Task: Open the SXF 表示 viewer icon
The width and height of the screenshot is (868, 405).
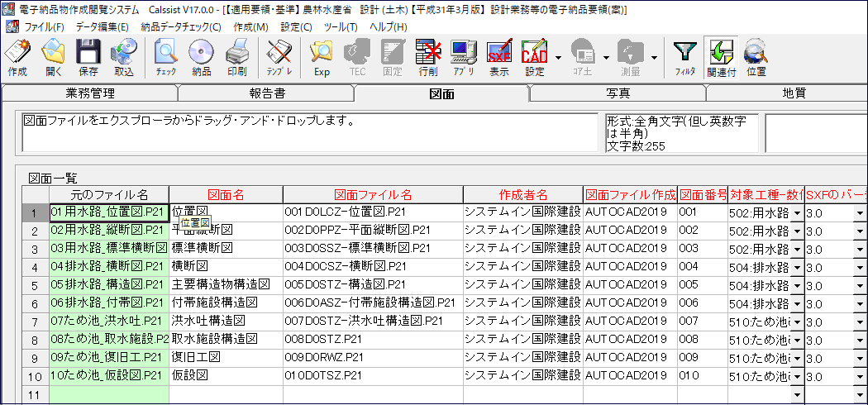Action: [498, 58]
